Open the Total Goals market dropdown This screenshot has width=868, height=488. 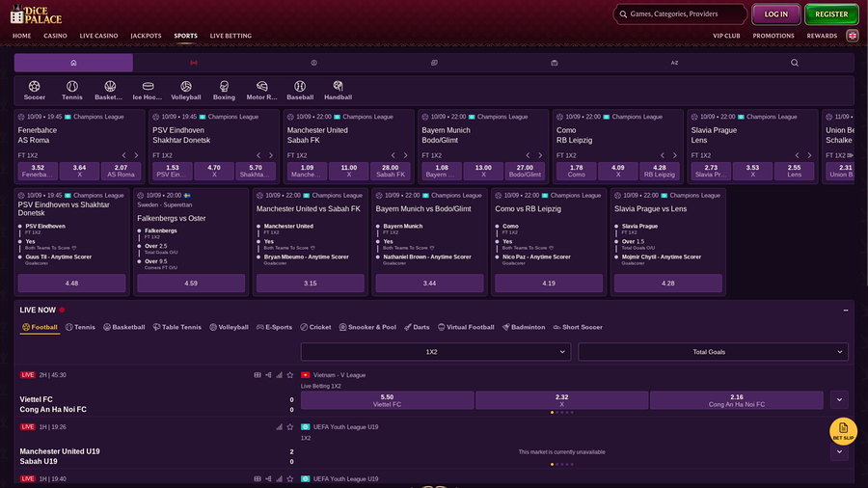[x=713, y=352]
